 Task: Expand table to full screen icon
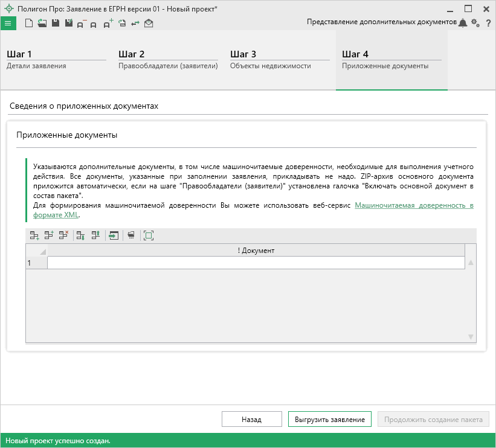pyautogui.click(x=149, y=235)
